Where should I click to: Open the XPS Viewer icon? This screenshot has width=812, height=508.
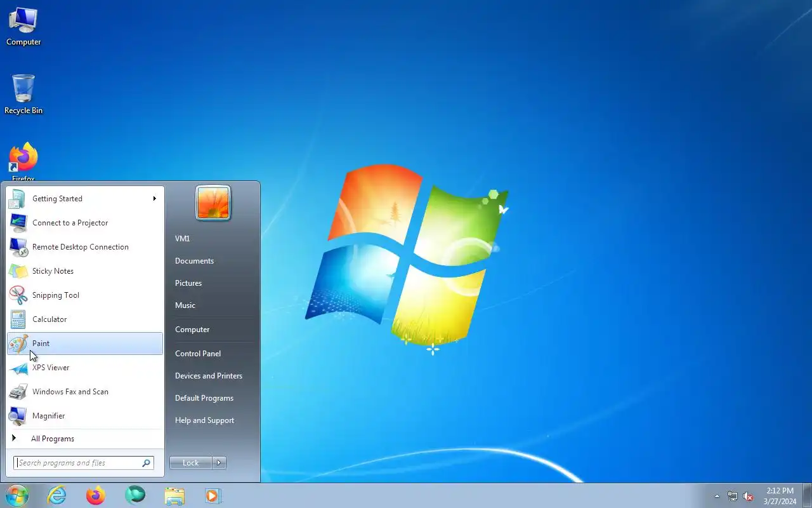coord(18,368)
